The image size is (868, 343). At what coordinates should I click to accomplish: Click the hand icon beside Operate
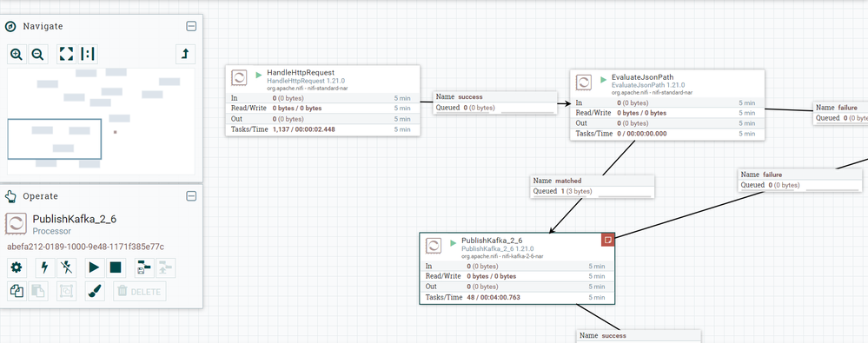pyautogui.click(x=10, y=196)
